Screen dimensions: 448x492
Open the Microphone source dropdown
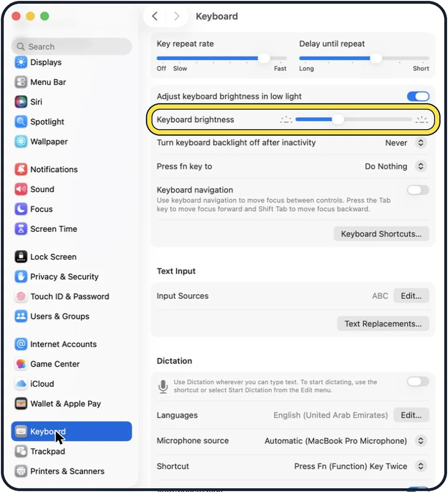(421, 441)
